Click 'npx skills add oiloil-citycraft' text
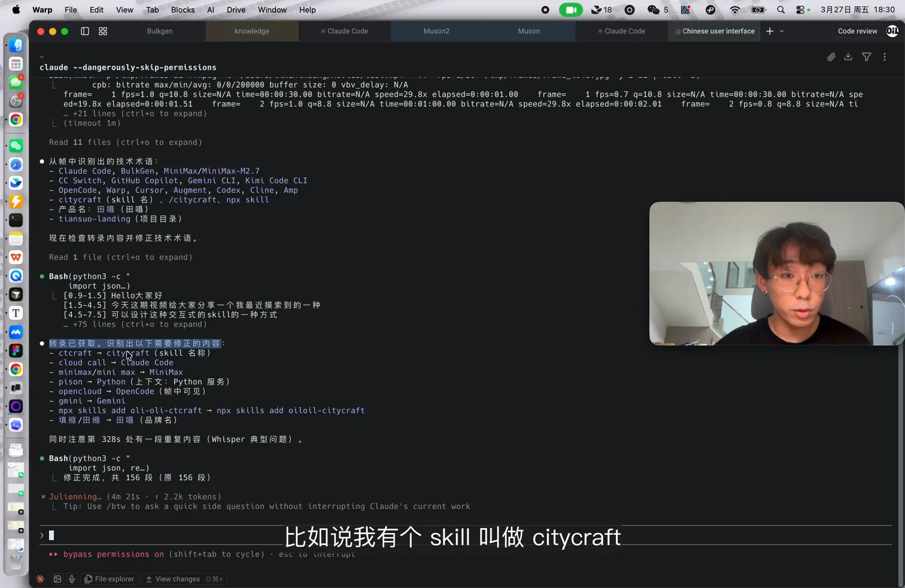 tap(291, 410)
